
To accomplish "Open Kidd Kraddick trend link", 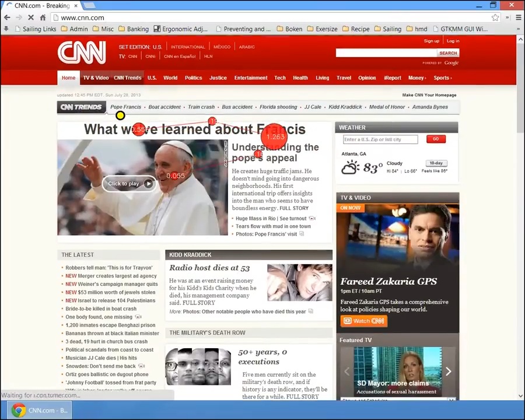I will (x=345, y=107).
